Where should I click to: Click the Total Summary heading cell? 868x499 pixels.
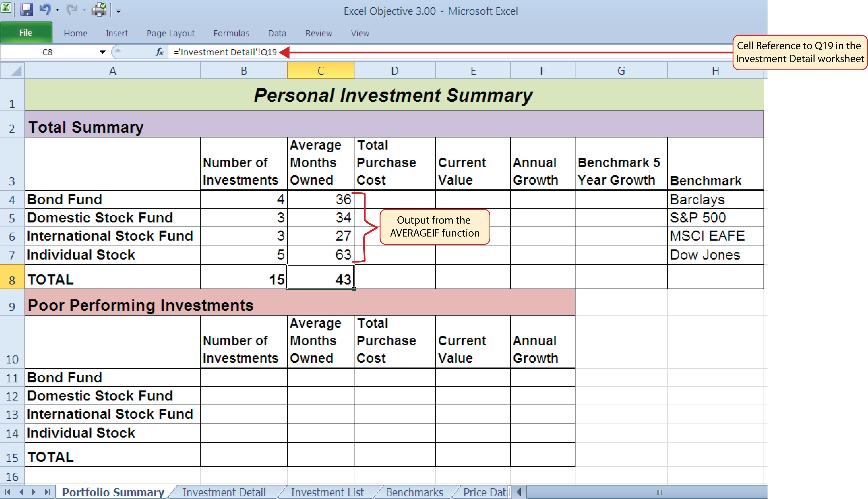coord(394,124)
